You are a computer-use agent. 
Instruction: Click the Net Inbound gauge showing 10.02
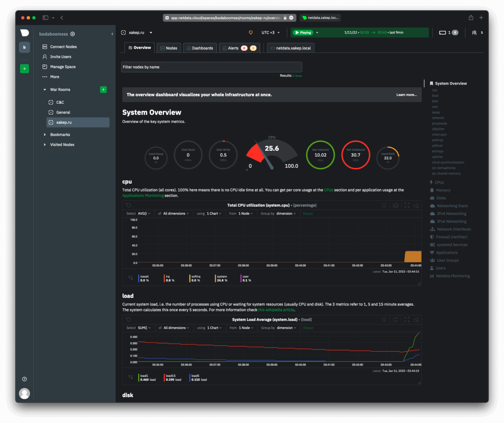(x=320, y=155)
